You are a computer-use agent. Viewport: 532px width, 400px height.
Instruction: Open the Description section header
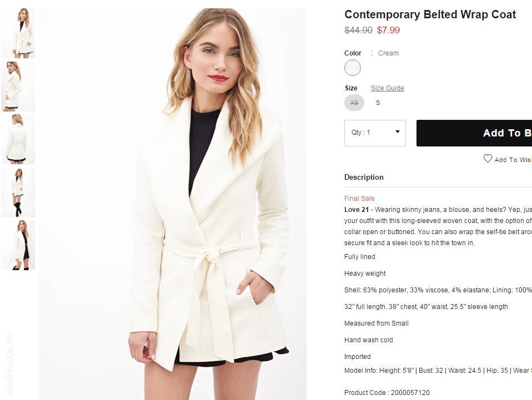coord(364,178)
